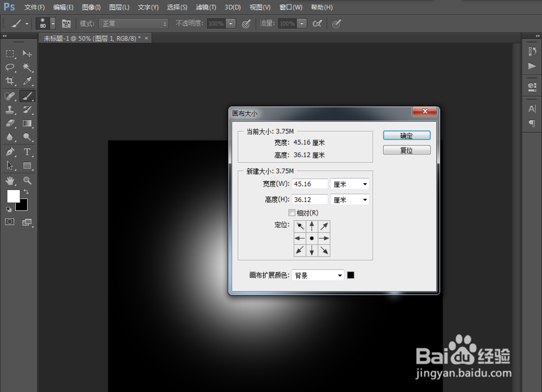Expand the collapsed right panel dock
Image resolution: width=542 pixels, height=392 pixels.
(x=538, y=36)
